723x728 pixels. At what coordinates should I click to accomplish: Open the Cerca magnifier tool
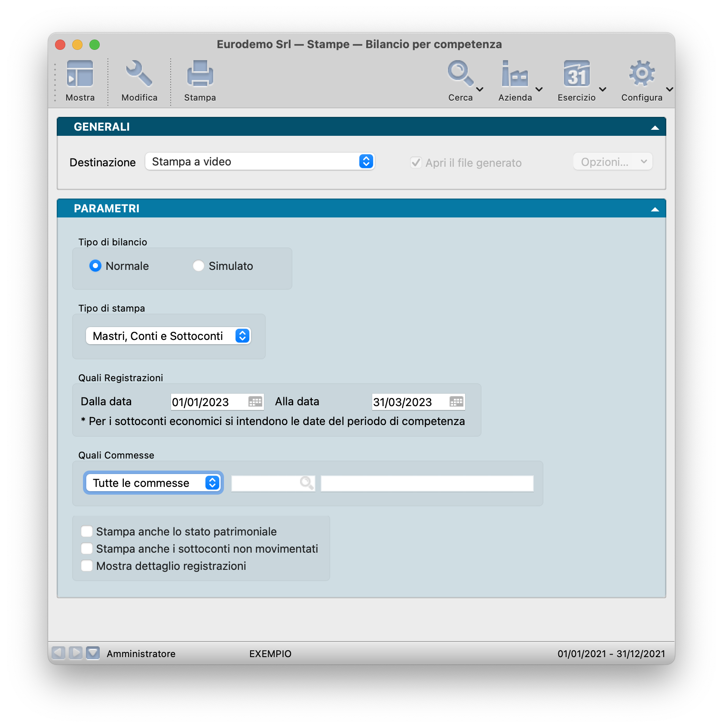pyautogui.click(x=460, y=74)
